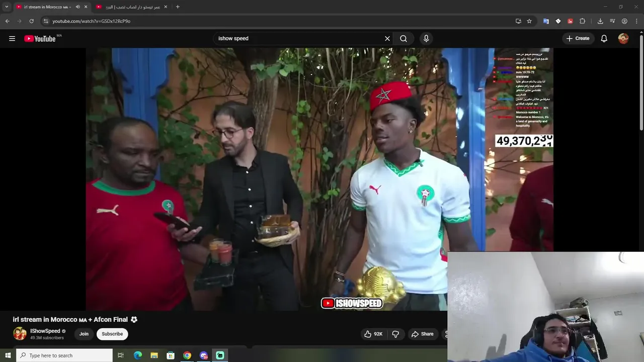Like the video (92K thumbs up)
644x362 pixels.
(x=373, y=334)
